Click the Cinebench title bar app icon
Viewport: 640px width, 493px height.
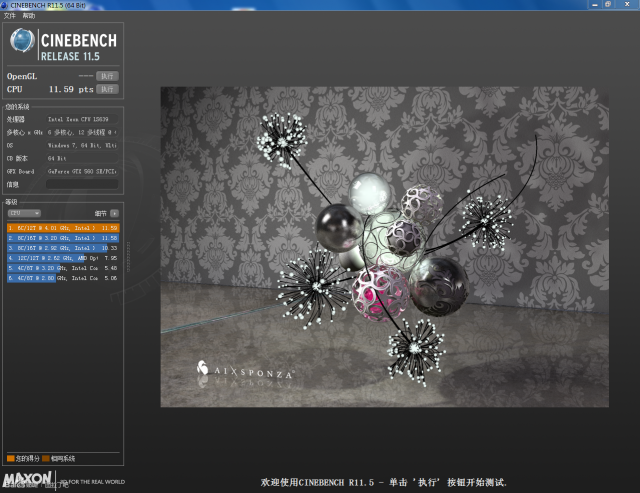(x=4, y=5)
